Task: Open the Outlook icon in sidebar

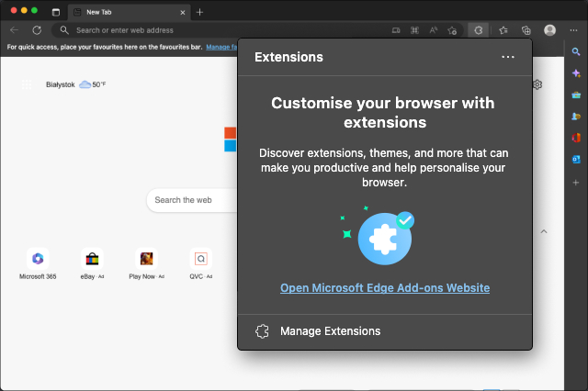Action: click(x=576, y=159)
